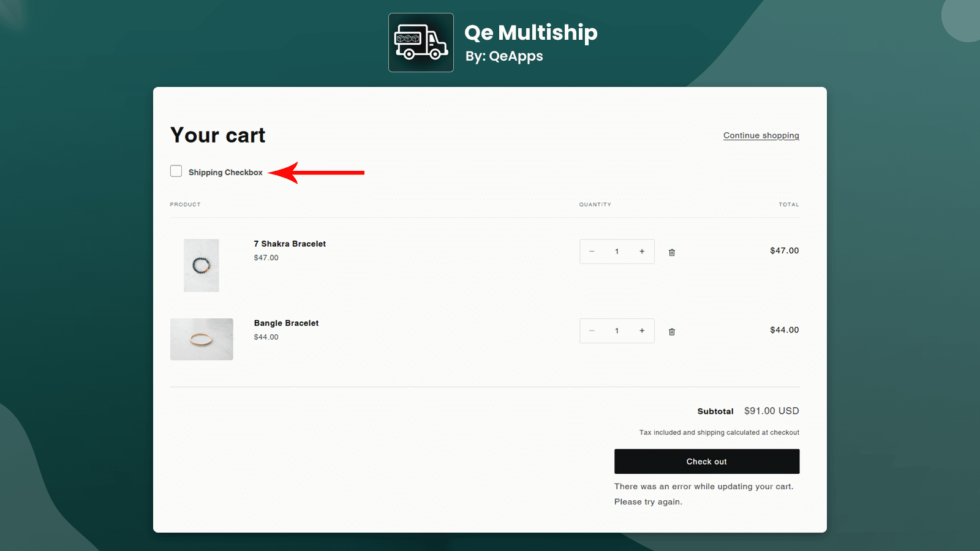The image size is (980, 551).
Task: Click the Your cart heading
Action: tap(217, 135)
